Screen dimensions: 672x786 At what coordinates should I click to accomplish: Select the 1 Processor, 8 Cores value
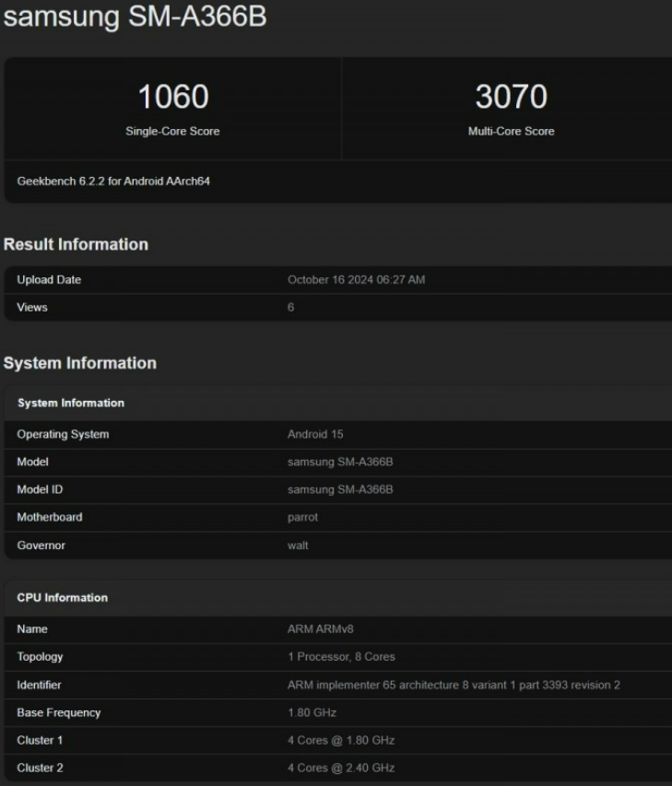(x=341, y=657)
